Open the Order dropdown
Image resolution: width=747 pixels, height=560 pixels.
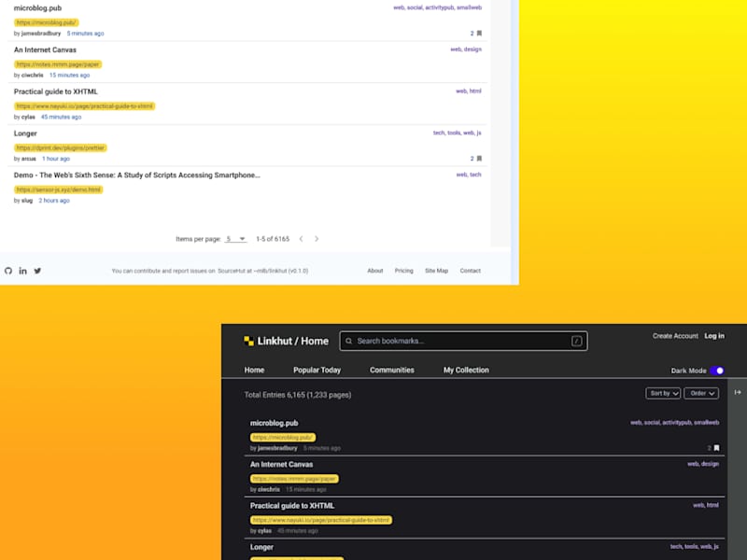[702, 393]
